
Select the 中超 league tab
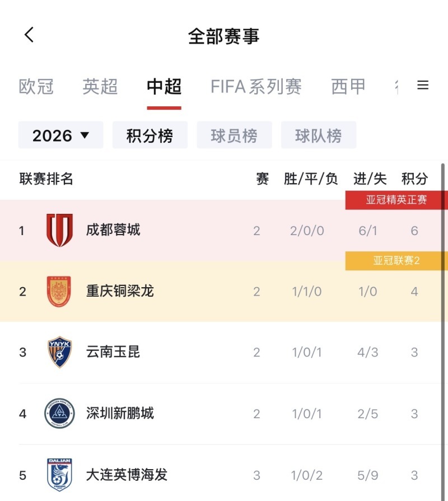pyautogui.click(x=164, y=87)
